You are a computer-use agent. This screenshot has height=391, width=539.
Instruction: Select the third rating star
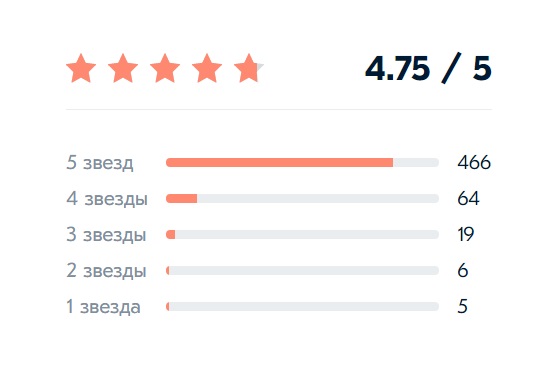tap(165, 68)
